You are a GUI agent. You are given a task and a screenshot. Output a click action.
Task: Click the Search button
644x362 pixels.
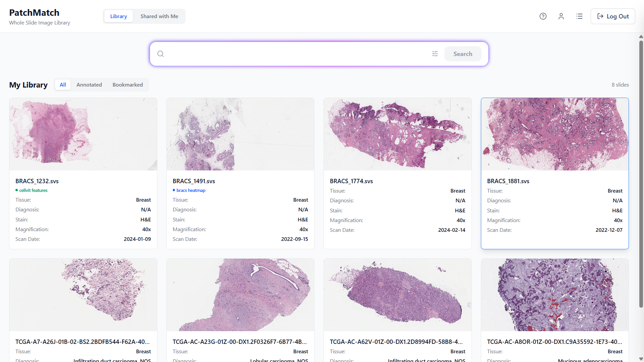(463, 54)
